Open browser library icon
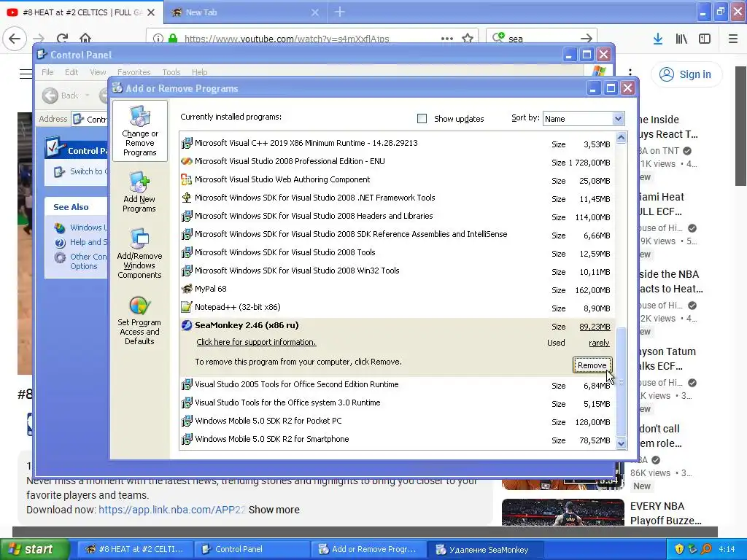This screenshot has height=560, width=747. click(681, 39)
